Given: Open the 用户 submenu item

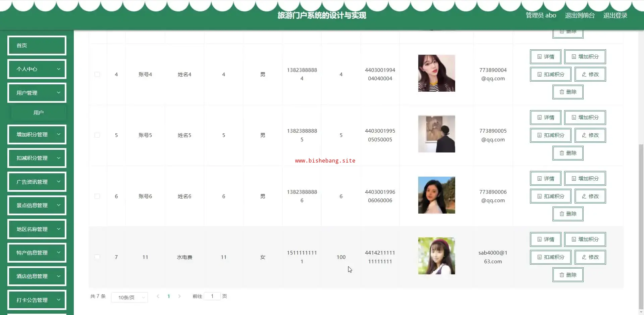Looking at the screenshot, I should tap(39, 113).
